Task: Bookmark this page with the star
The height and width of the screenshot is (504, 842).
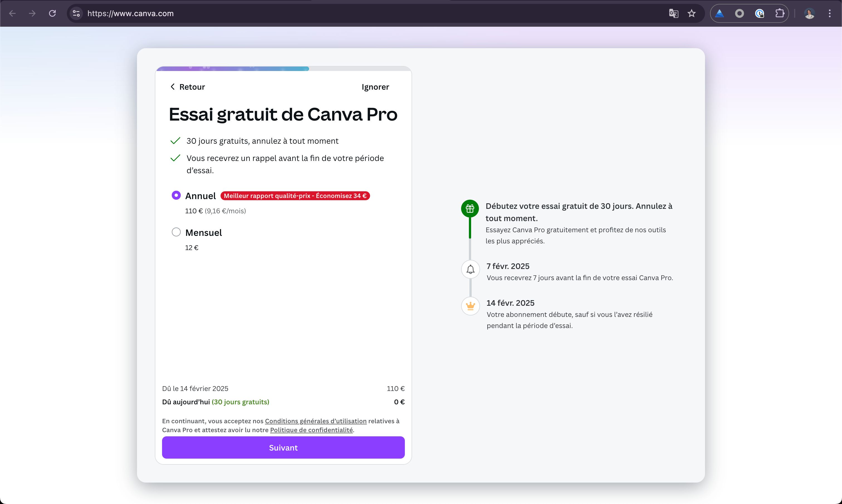Action: 692,14
